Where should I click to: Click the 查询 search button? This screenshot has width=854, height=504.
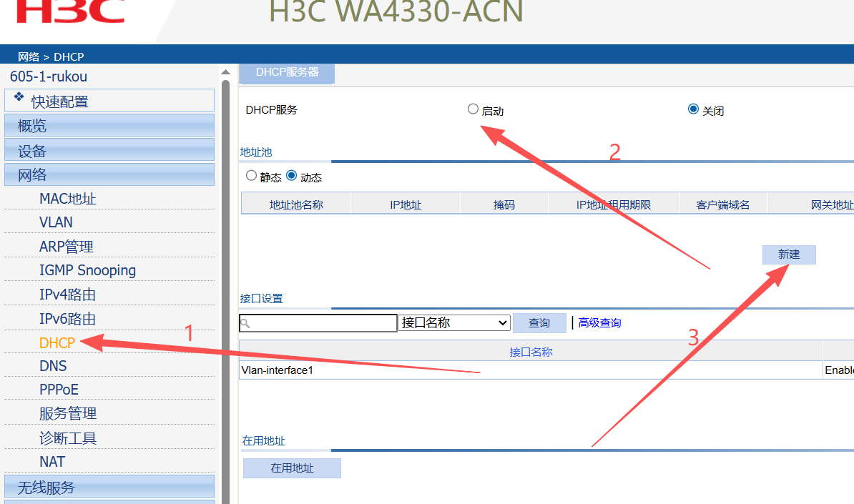(539, 323)
